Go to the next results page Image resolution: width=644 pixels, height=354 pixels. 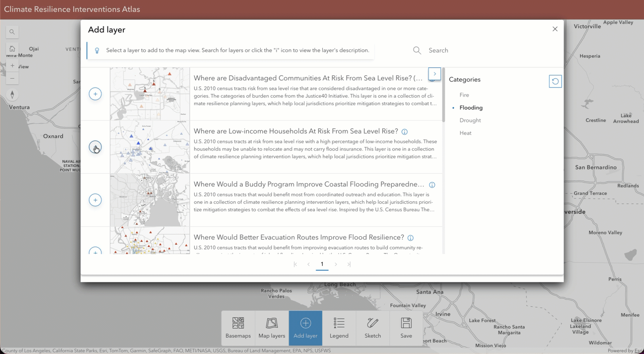(336, 264)
